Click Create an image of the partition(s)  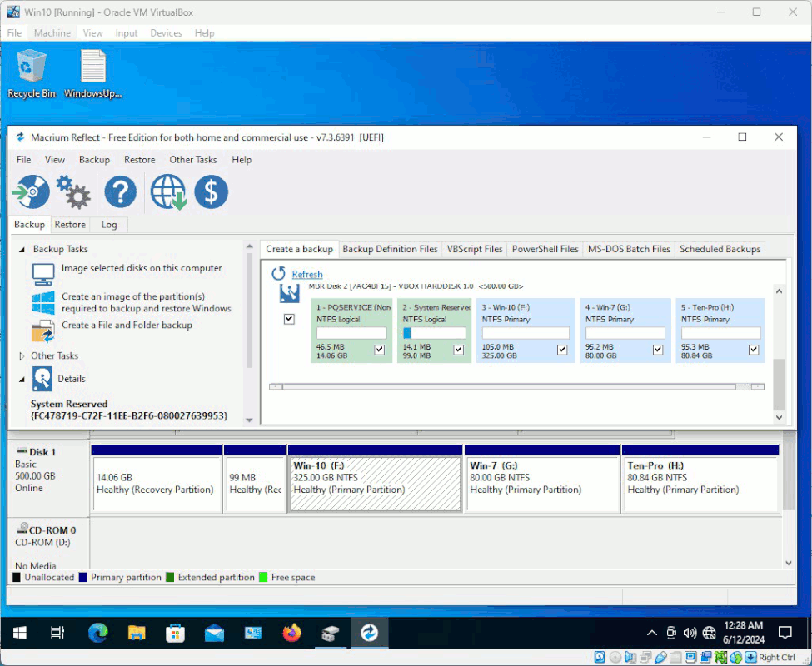coord(146,302)
